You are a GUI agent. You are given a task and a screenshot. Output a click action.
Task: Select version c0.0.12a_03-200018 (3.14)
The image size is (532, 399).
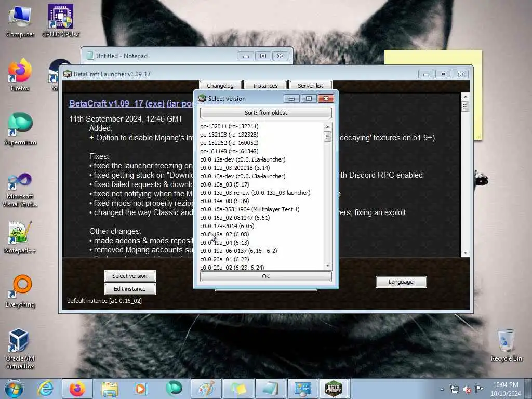click(262, 168)
